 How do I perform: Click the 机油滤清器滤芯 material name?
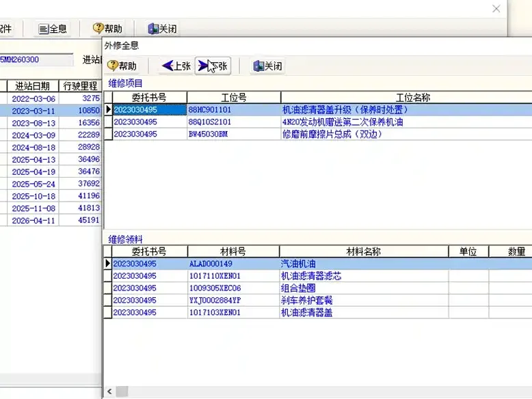311,276
